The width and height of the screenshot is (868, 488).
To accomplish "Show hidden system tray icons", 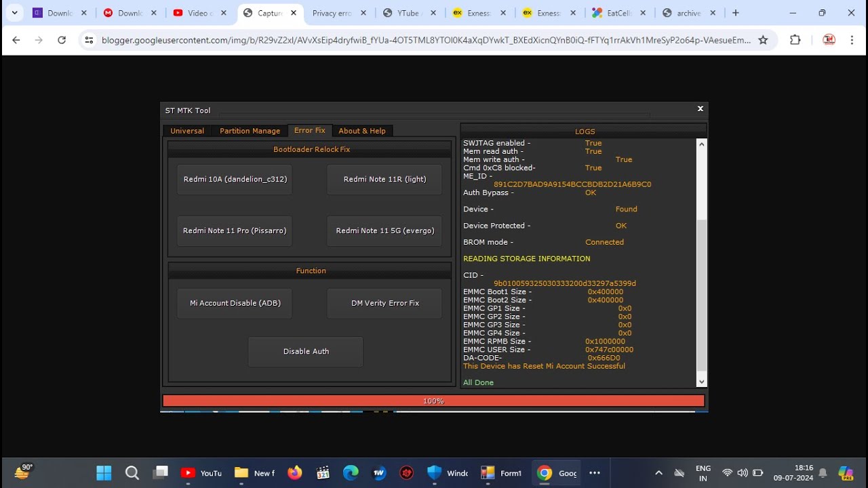I will click(x=658, y=473).
